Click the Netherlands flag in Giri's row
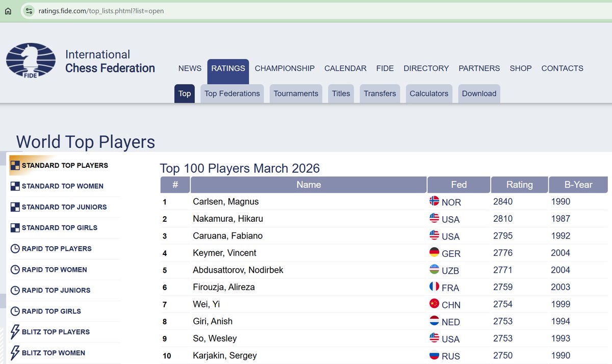The height and width of the screenshot is (364, 612). point(435,320)
